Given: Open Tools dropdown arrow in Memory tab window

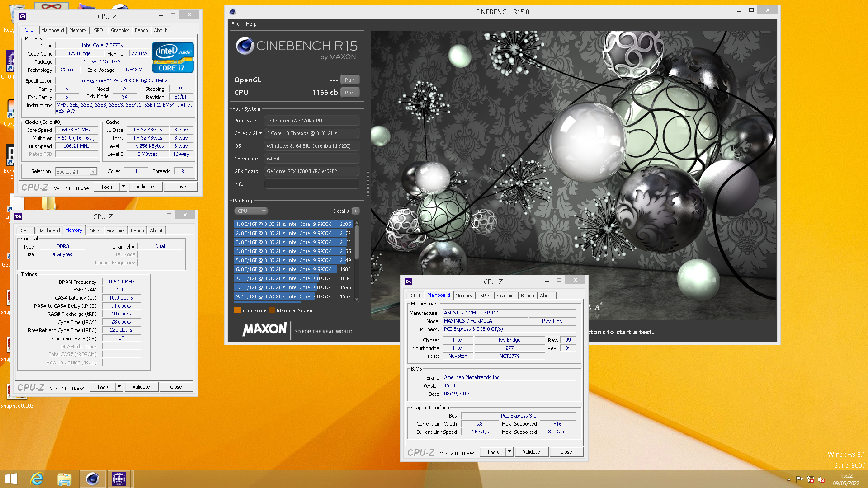Looking at the screenshot, I should (x=119, y=387).
